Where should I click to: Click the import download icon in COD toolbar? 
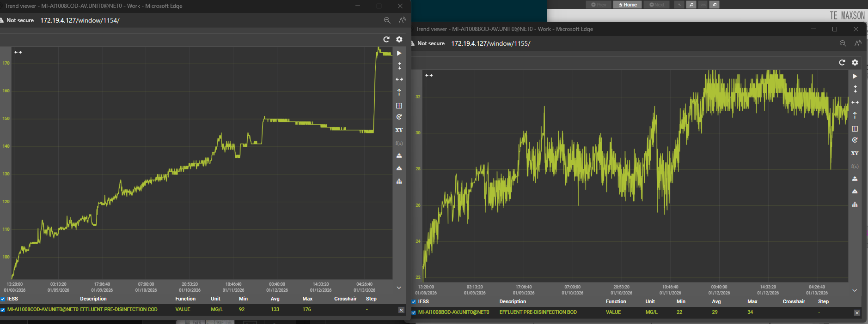tap(399, 168)
